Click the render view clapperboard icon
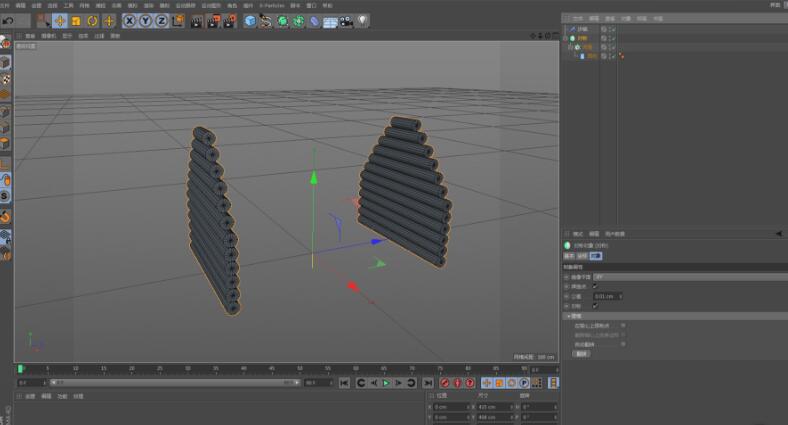This screenshot has height=425, width=788. coord(195,20)
